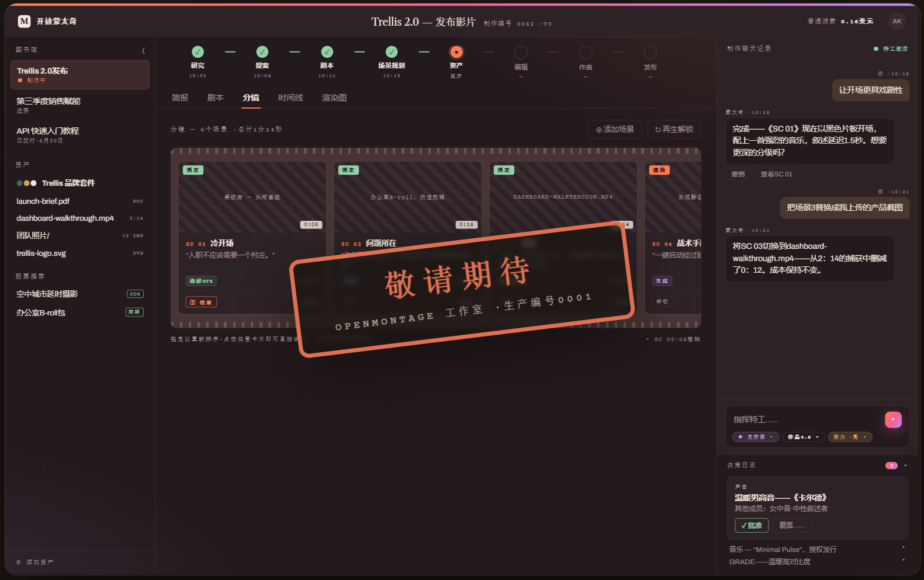Image resolution: width=924 pixels, height=580 pixels.
Task: Open the 努力·高 effort dropdown
Action: [x=850, y=437]
